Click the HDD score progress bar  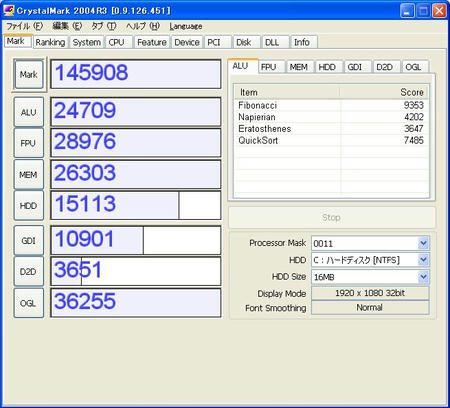pos(136,205)
